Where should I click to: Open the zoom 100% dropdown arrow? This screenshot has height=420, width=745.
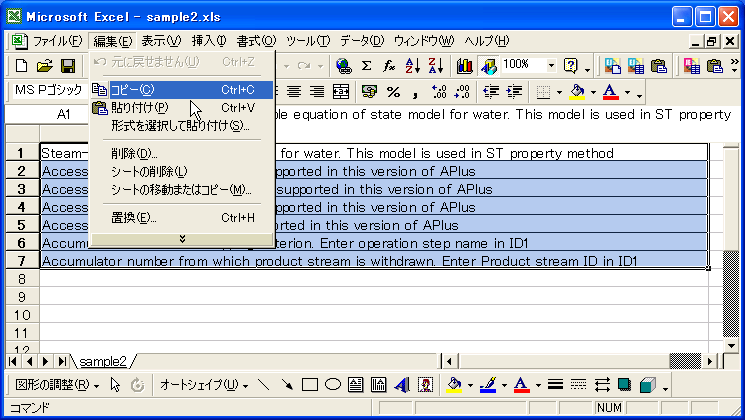pos(551,65)
